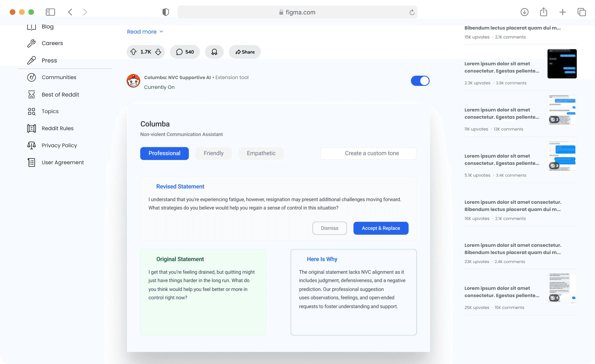Switch to the Friendly tone tab
This screenshot has width=595, height=364.
click(x=213, y=153)
